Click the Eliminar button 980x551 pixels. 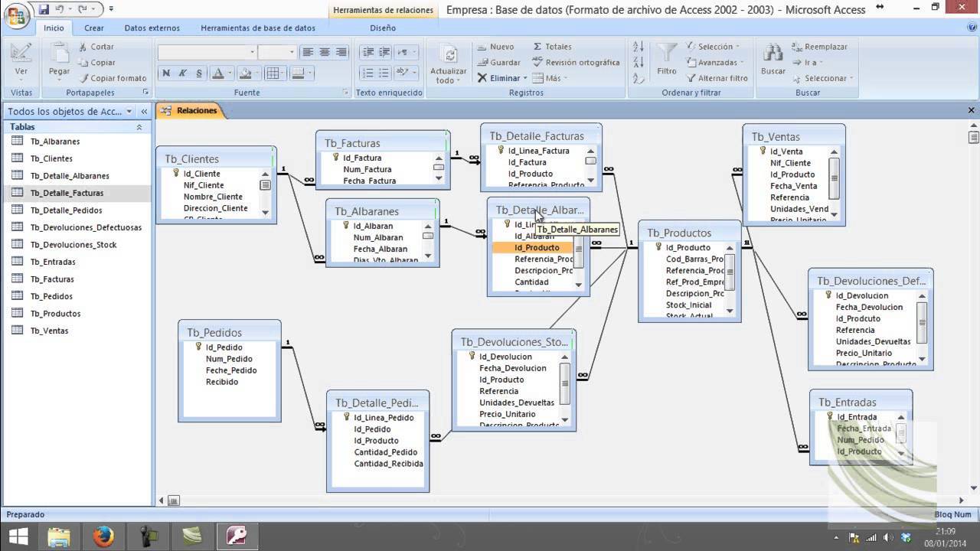pos(499,78)
